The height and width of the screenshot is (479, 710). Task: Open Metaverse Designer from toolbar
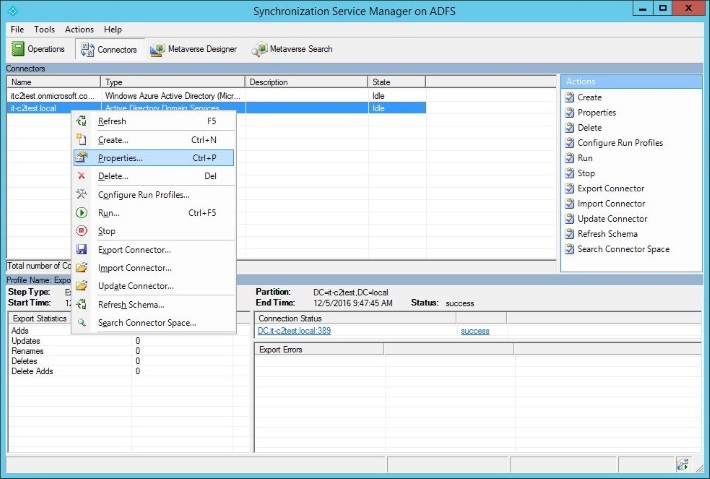pyautogui.click(x=193, y=49)
